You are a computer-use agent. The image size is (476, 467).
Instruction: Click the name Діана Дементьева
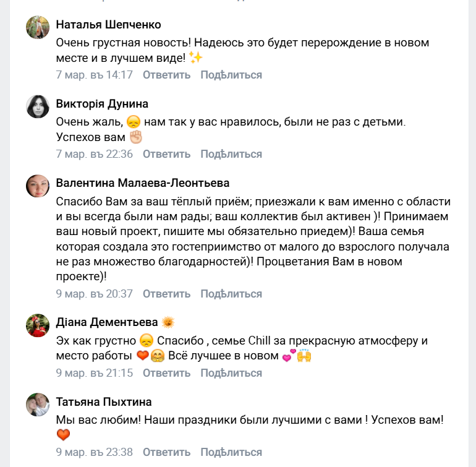pyautogui.click(x=106, y=322)
